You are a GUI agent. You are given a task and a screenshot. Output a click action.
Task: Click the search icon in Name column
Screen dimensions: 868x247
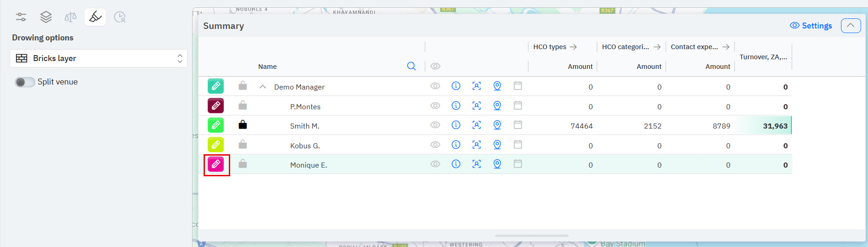(x=411, y=66)
